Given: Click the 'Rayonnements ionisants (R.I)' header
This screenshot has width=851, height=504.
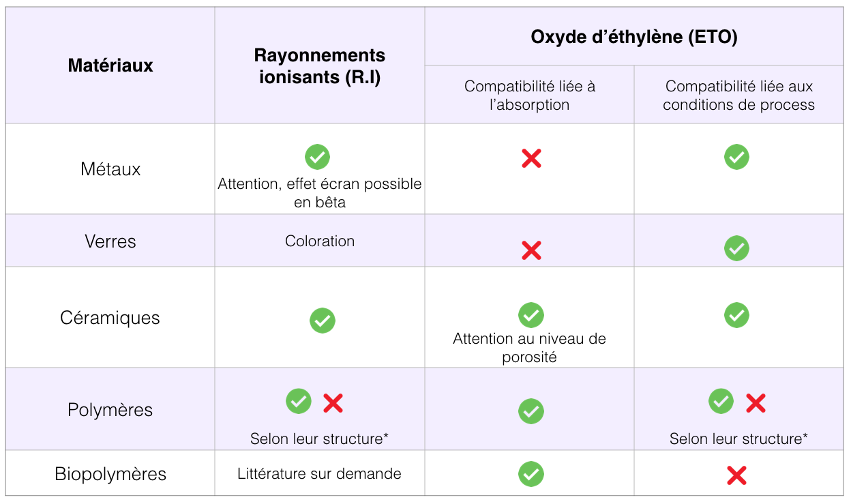Looking at the screenshot, I should (x=320, y=66).
